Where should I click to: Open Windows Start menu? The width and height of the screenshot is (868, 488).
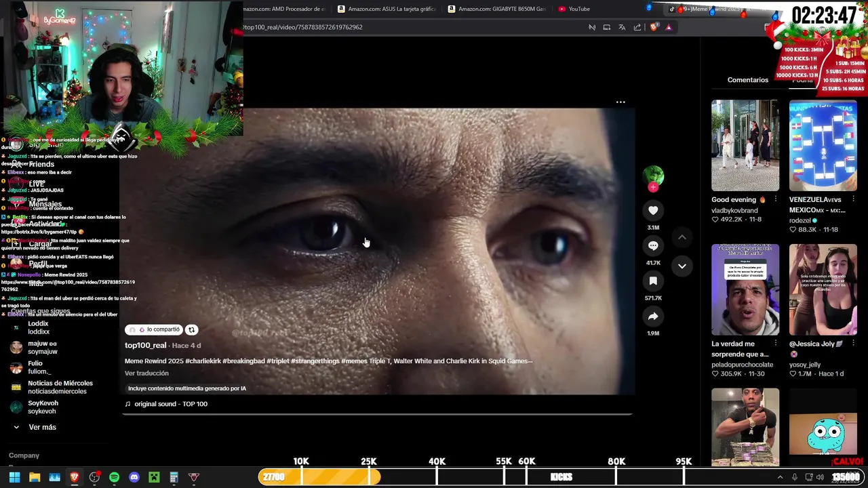(x=14, y=477)
